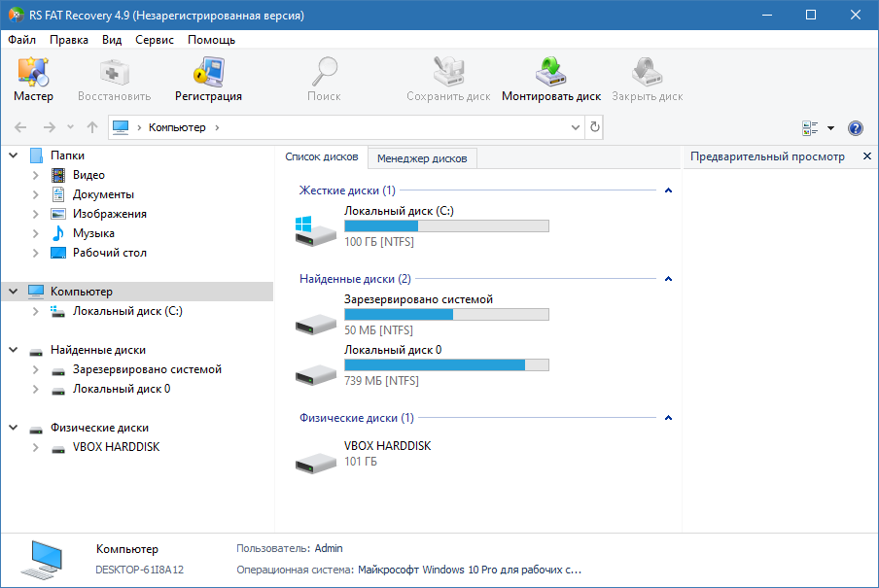Click the Изображения folder icon in tree
The width and height of the screenshot is (879, 588).
pos(58,214)
